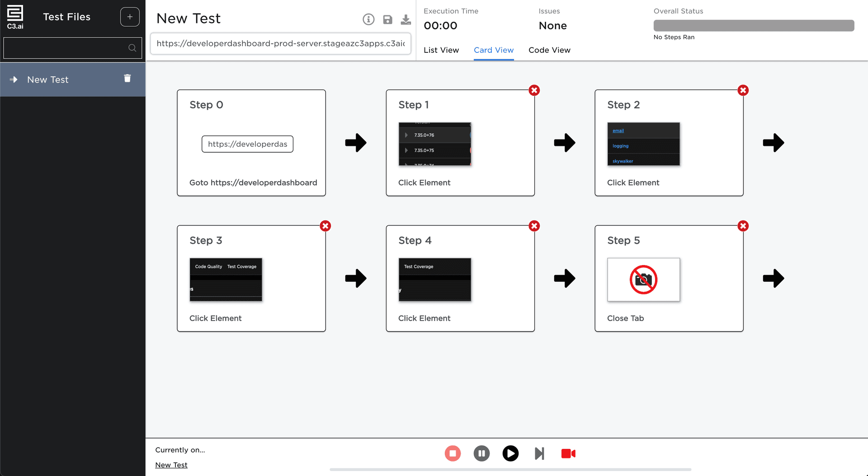This screenshot has width=868, height=476.
Task: Click the Step 2 screenshot thumbnail
Action: pos(643,144)
